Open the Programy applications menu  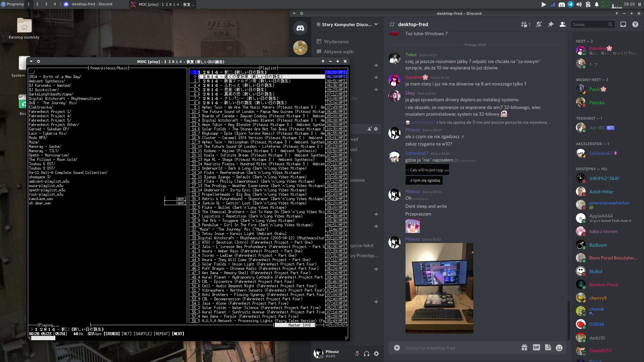tap(12, 4)
